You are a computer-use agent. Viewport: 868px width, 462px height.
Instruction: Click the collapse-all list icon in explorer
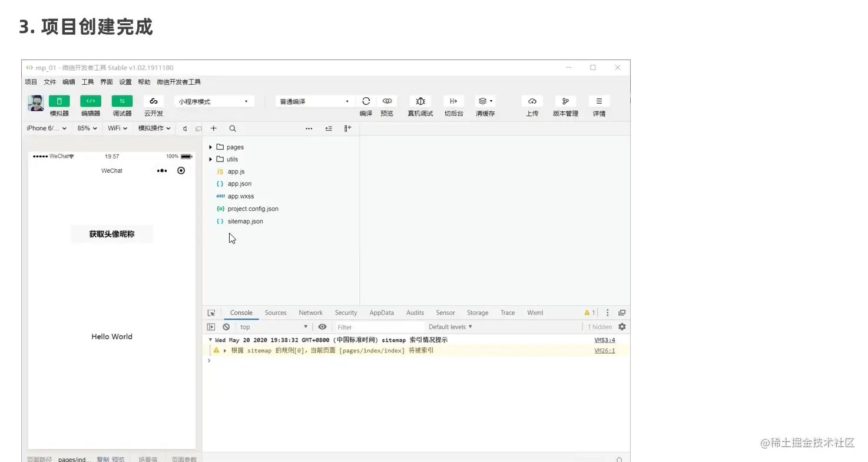point(329,128)
